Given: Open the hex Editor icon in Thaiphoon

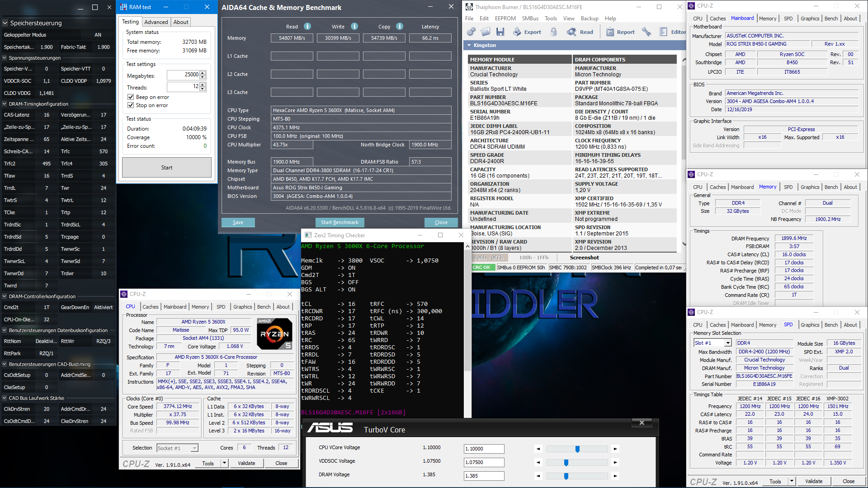Looking at the screenshot, I should click(663, 32).
